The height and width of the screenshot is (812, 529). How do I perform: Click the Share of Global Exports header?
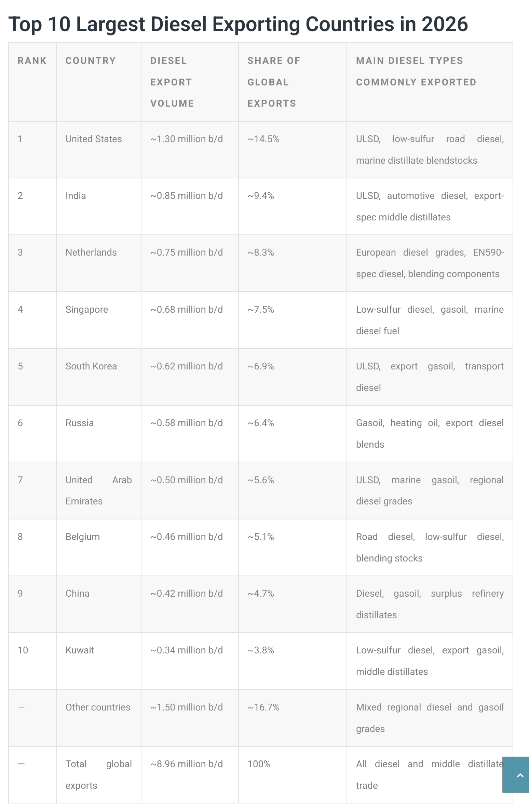tap(274, 82)
